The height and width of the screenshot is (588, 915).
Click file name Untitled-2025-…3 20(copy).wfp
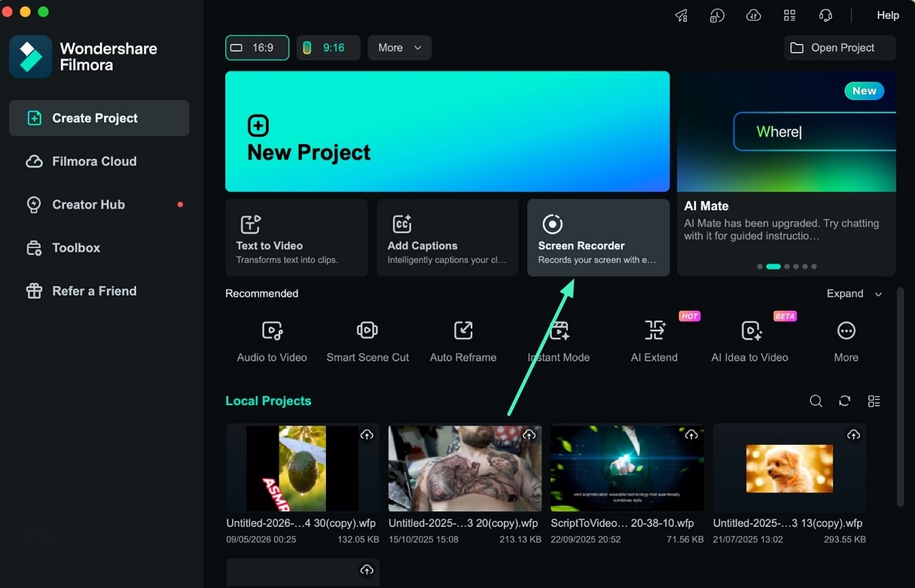coord(463,523)
